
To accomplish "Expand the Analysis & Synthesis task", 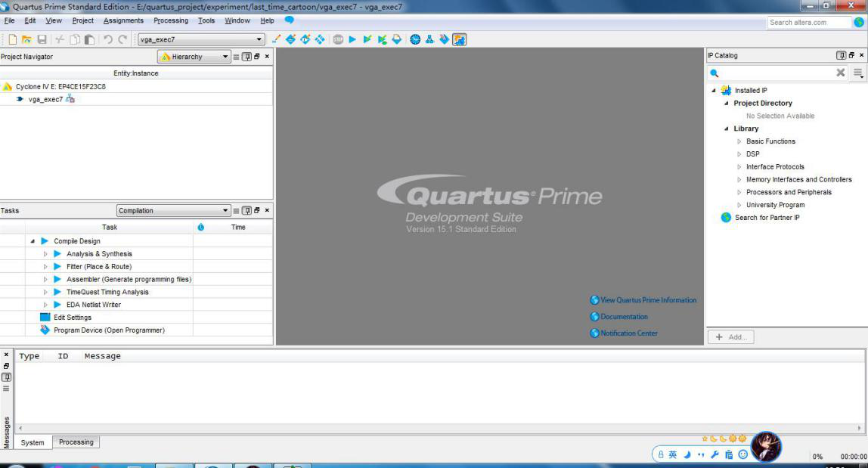I will pos(45,254).
